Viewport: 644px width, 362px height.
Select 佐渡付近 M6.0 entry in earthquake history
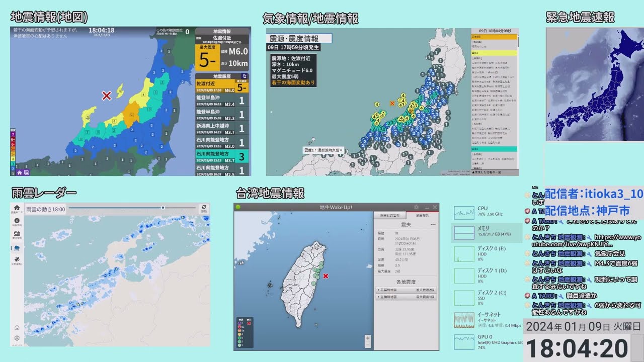pos(222,87)
